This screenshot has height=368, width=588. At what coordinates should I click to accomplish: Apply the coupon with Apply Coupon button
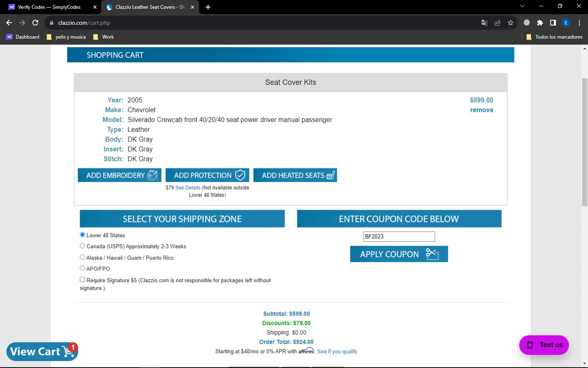click(x=399, y=254)
